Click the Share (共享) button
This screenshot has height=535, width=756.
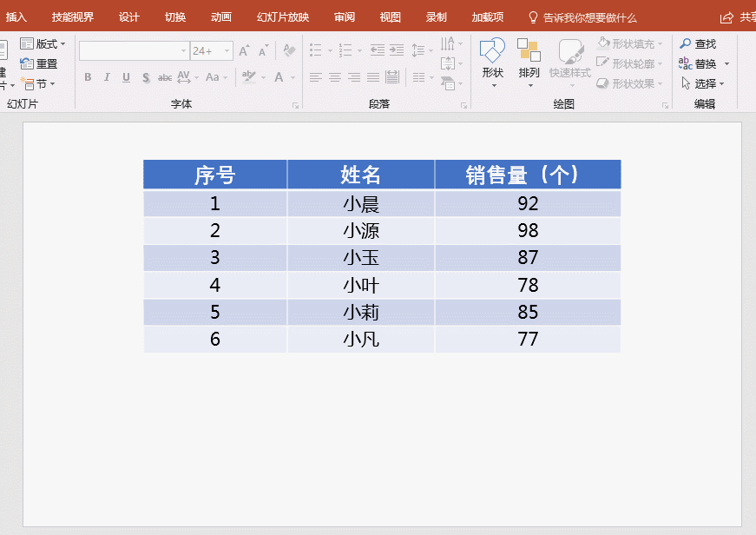click(737, 17)
